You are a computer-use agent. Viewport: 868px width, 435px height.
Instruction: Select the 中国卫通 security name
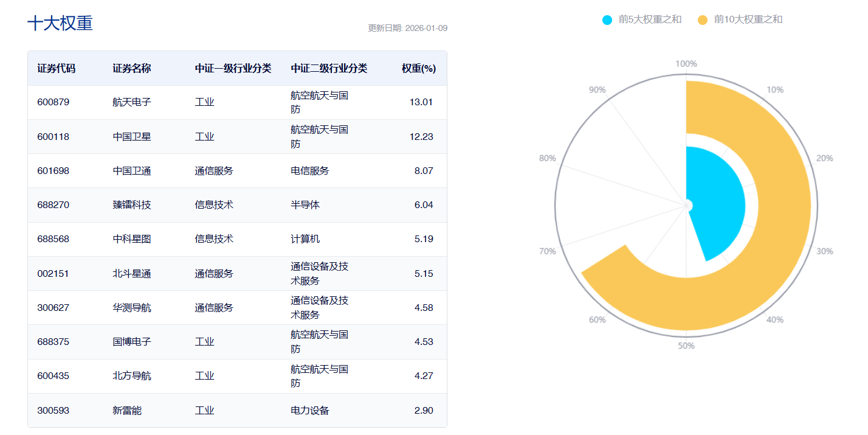click(x=132, y=171)
